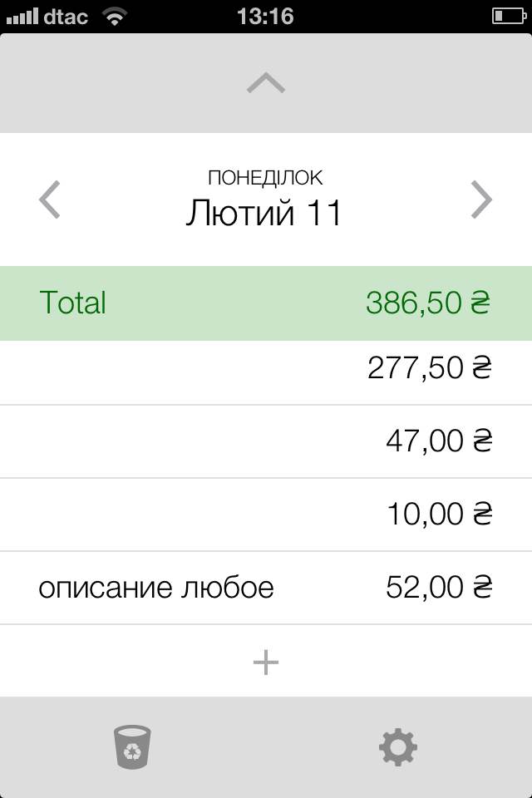Tap the battery indicator icon
The height and width of the screenshot is (798, 532).
click(x=508, y=16)
